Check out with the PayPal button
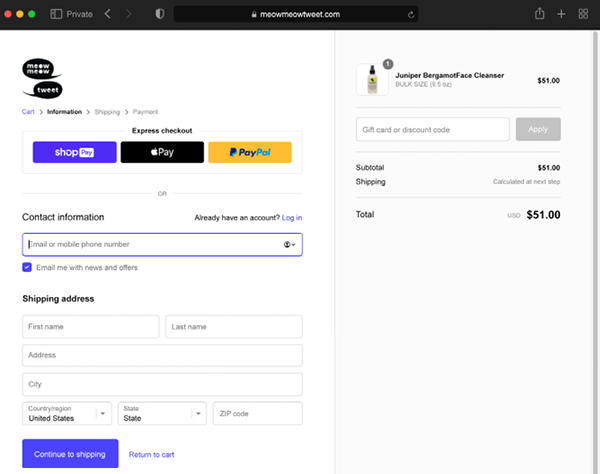Screen dimensions: 600x474 [250, 152]
